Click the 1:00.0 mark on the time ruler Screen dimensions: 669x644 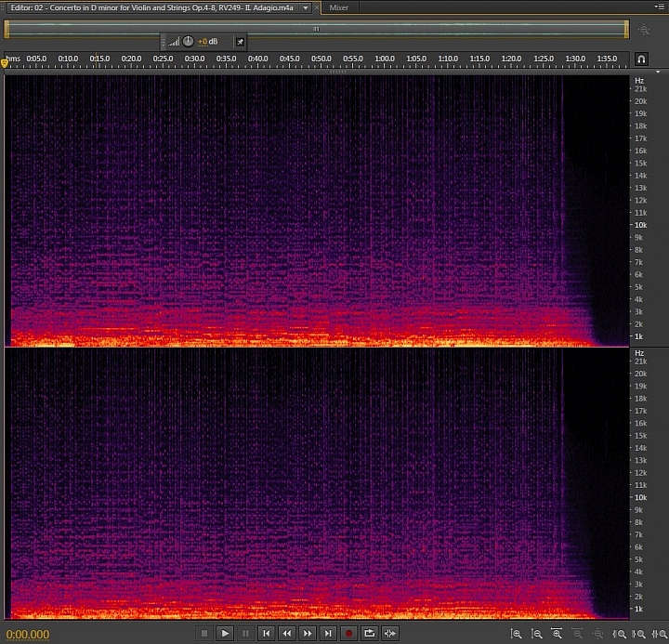(x=385, y=59)
